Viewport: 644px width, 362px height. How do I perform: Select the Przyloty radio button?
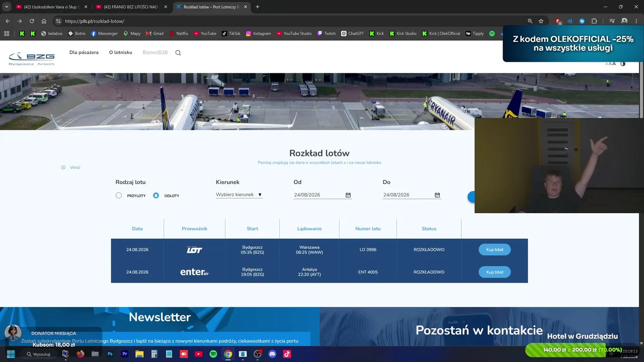pyautogui.click(x=119, y=196)
